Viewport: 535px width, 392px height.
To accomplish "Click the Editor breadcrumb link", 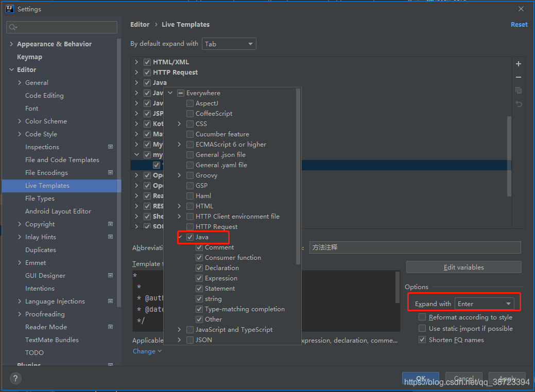I will coord(140,25).
